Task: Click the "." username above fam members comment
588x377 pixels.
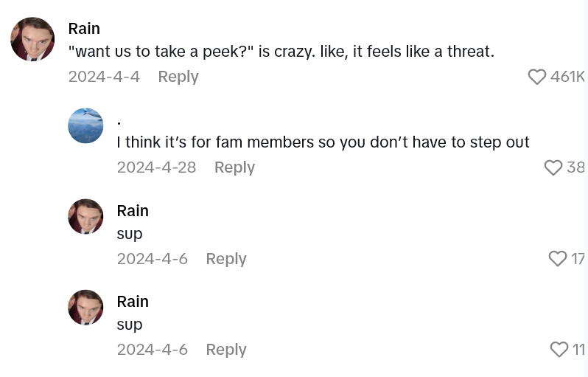Action: click(119, 121)
